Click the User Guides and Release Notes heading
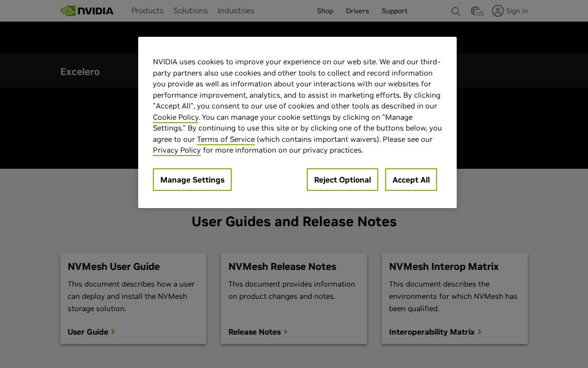This screenshot has width=588, height=368. click(294, 221)
